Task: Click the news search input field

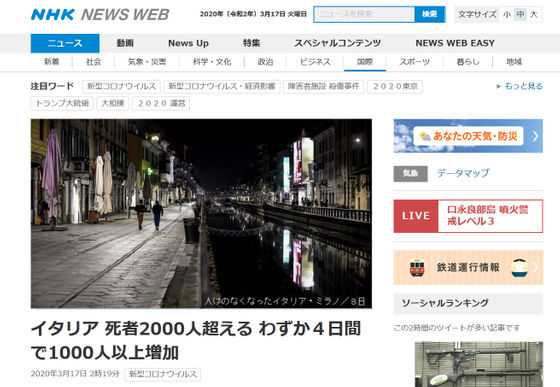Action: pos(364,14)
